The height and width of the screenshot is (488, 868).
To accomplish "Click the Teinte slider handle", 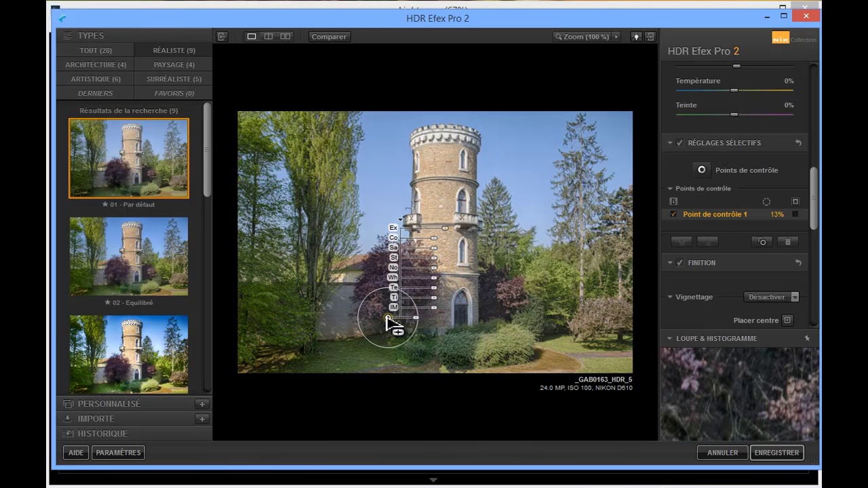I will [734, 115].
